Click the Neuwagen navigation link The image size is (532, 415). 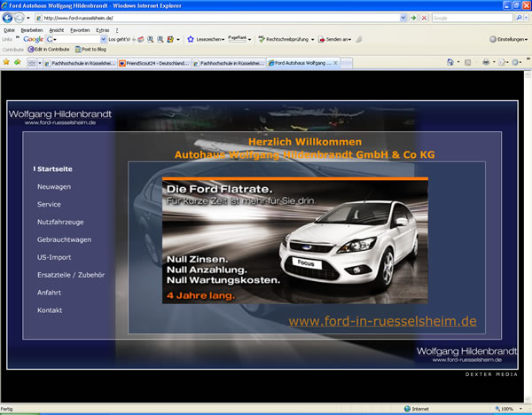(x=54, y=187)
